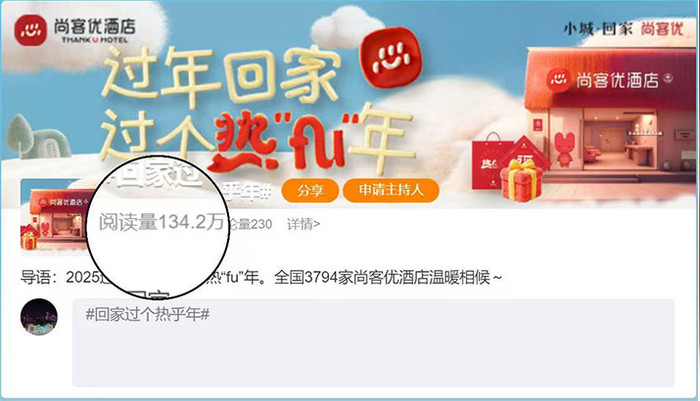Click the large red smiley badge beside 过年回家
700x401 pixels.
pos(391,57)
